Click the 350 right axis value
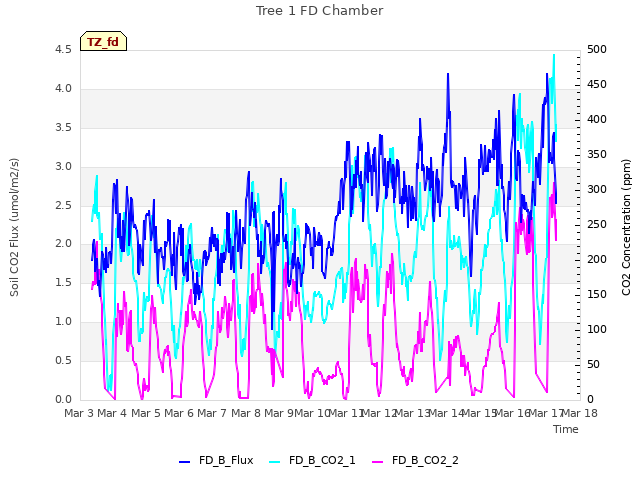This screenshot has width=640, height=480. click(x=597, y=155)
